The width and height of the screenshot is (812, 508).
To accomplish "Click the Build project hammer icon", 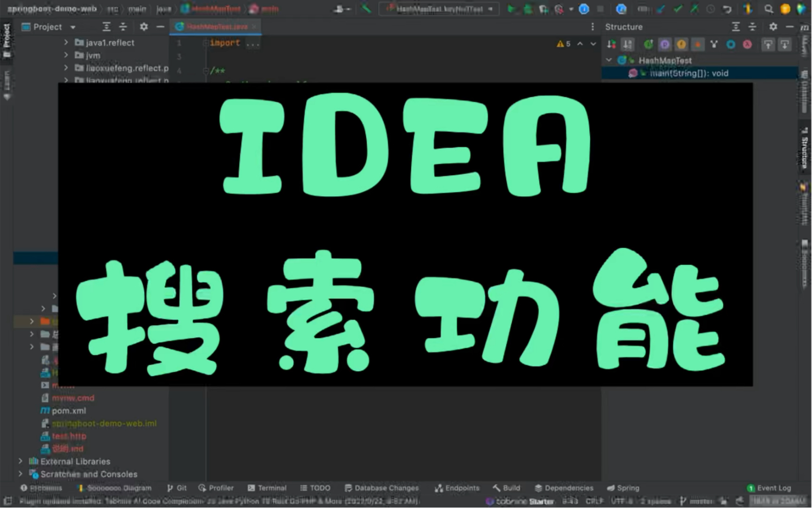I will click(366, 9).
